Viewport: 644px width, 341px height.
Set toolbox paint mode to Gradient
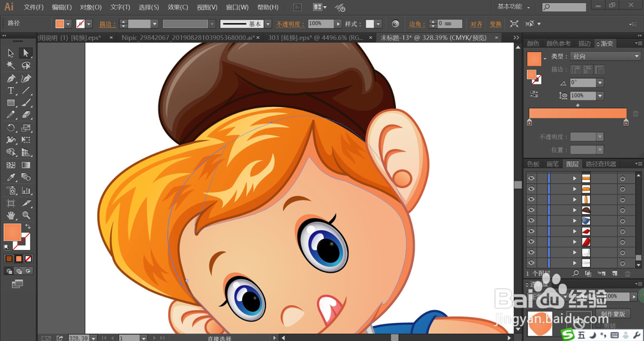tap(19, 258)
